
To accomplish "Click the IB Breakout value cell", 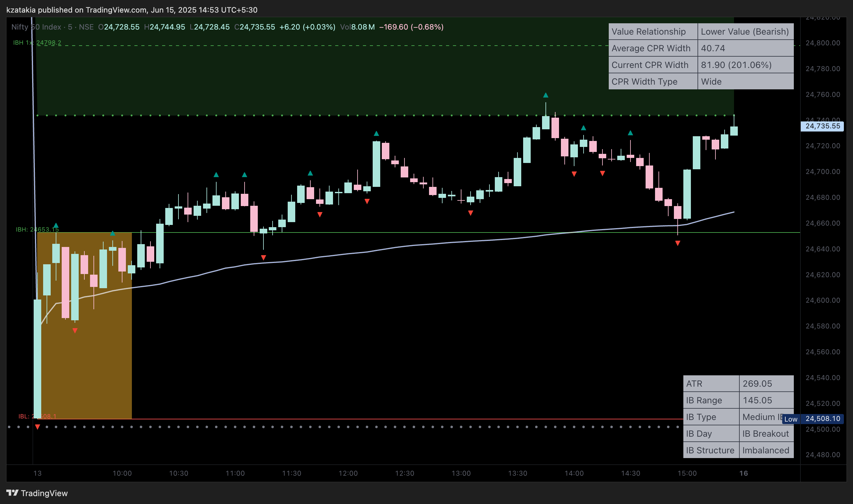I will 766,433.
